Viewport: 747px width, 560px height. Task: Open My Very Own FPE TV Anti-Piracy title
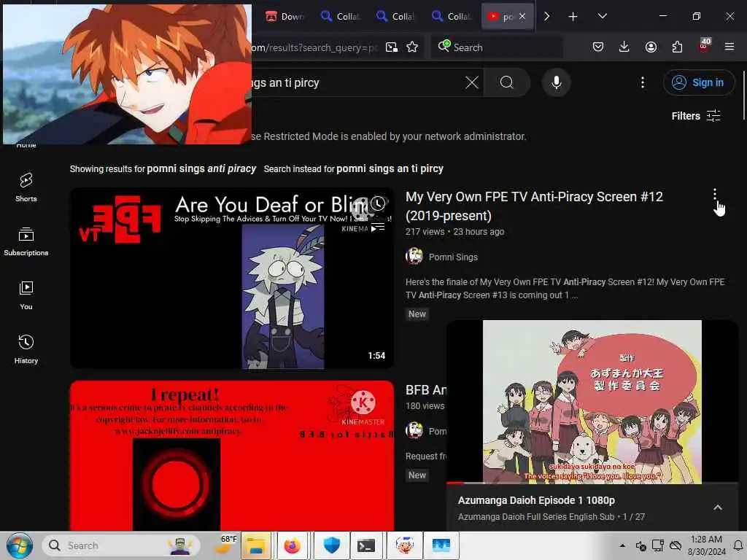click(x=534, y=206)
